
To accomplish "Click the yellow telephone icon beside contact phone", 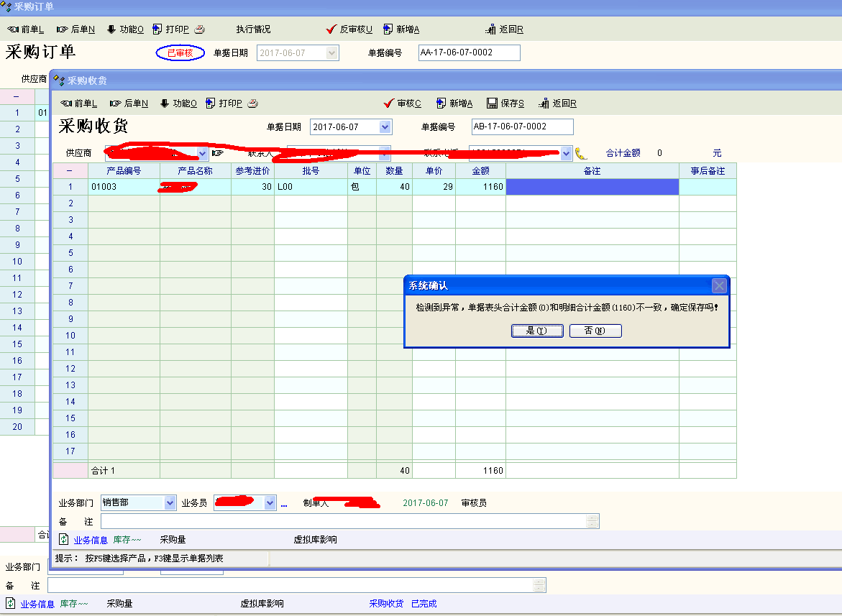I will [x=581, y=153].
